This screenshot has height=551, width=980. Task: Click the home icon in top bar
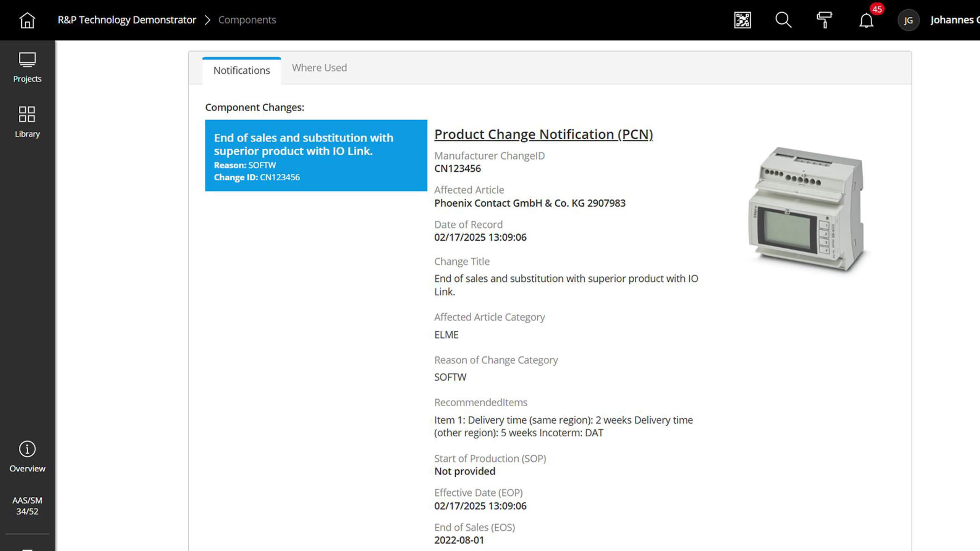[27, 20]
